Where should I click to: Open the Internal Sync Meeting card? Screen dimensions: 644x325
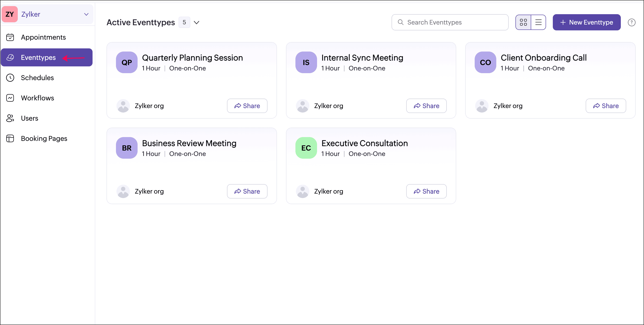pos(362,58)
